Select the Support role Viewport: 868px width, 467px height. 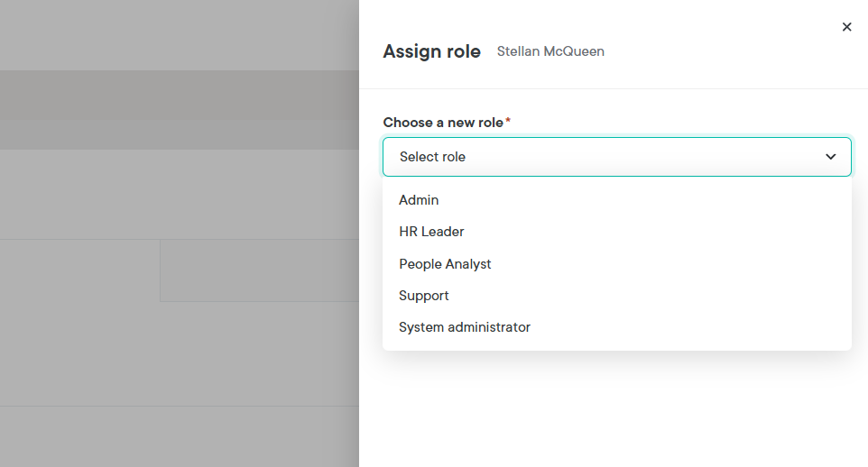pos(424,296)
